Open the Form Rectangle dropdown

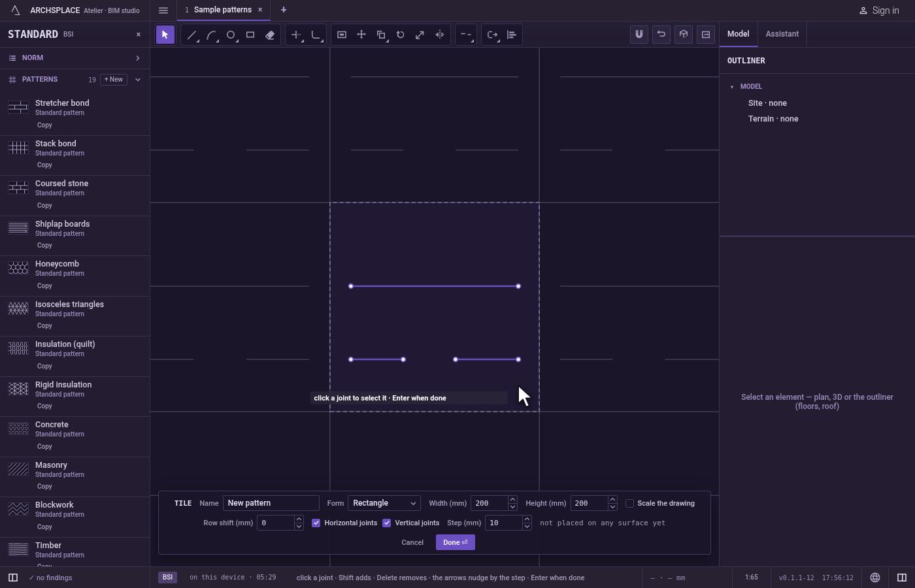[384, 503]
